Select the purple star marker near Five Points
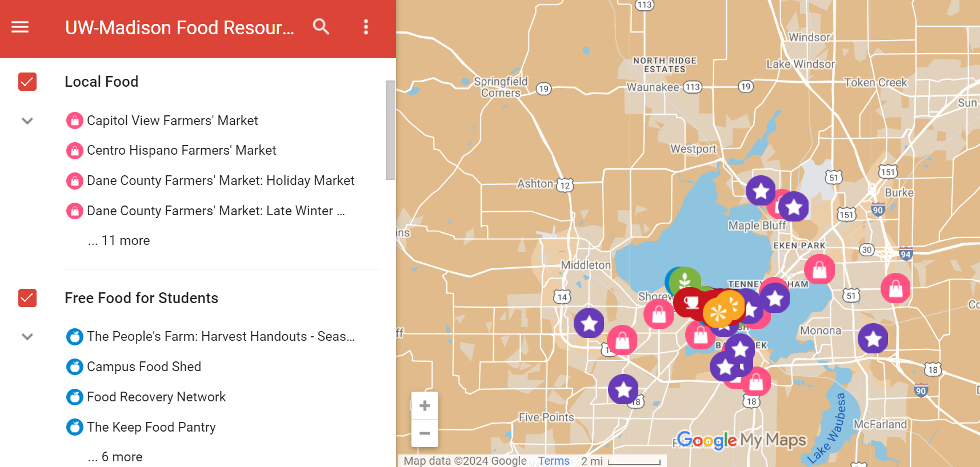980x467 pixels. [x=623, y=389]
